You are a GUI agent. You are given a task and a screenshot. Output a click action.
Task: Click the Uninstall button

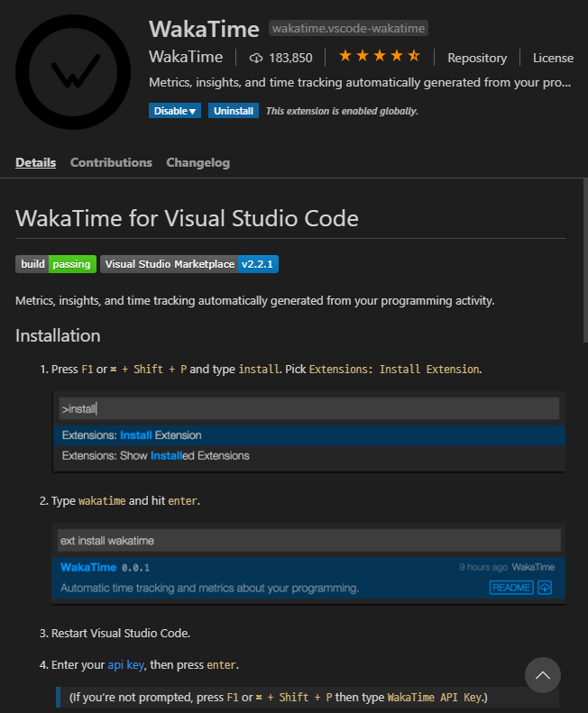click(x=234, y=111)
